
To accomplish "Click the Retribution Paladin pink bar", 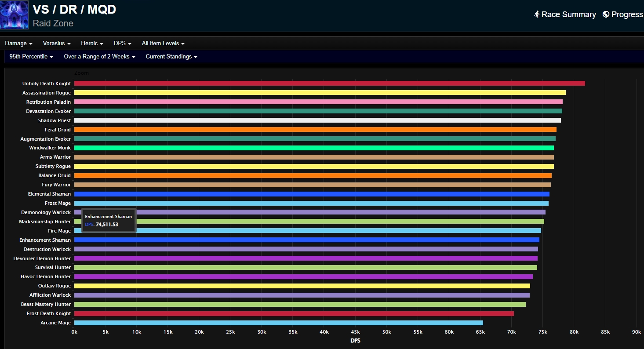I will (318, 102).
